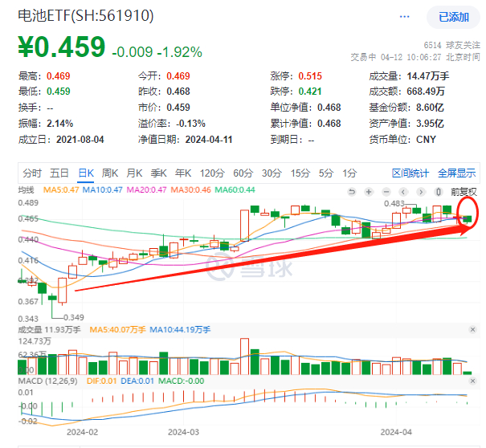
Task: Shift chart left with the left chevron icon
Action: point(403,192)
